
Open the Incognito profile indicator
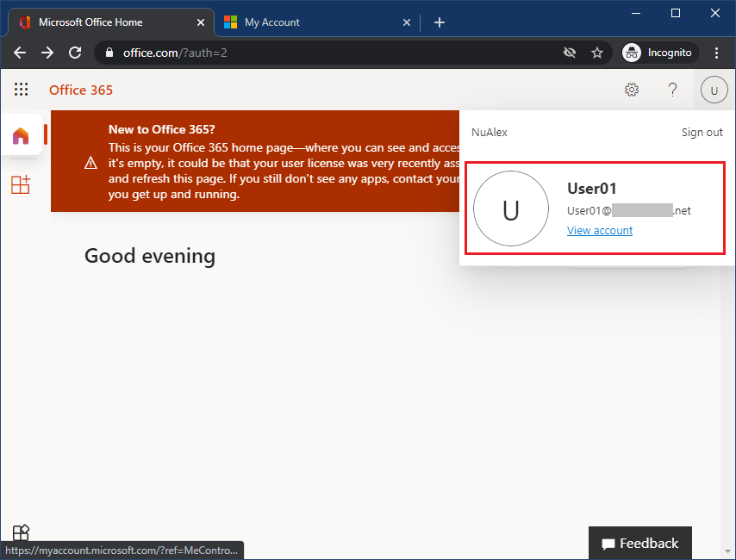click(660, 53)
